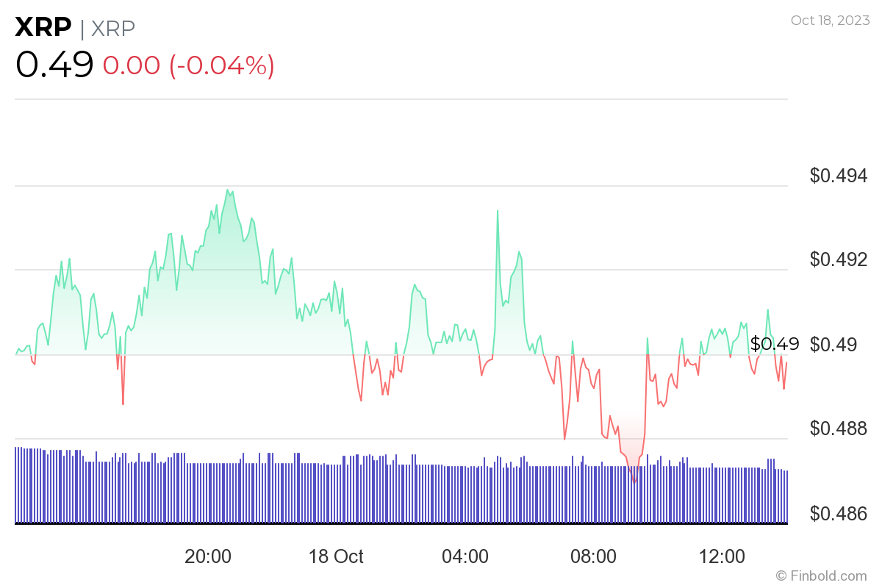Select the $0.492 price axis label

tap(838, 259)
